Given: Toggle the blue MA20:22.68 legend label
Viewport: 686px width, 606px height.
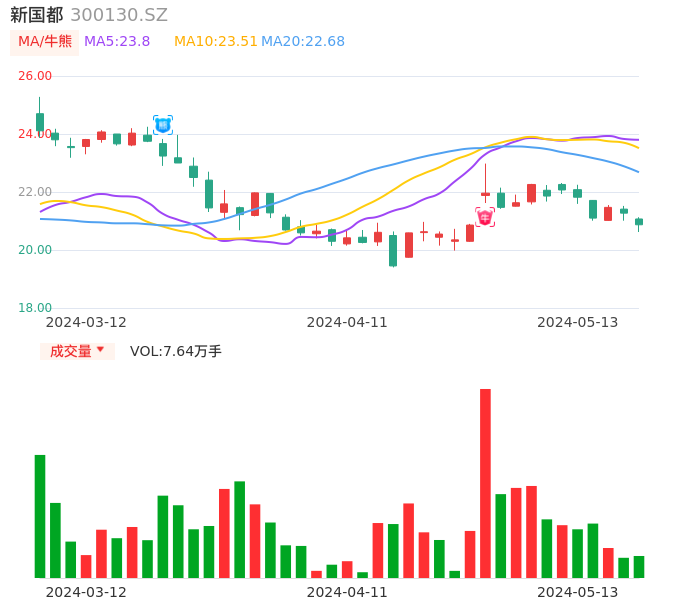Looking at the screenshot, I should click(x=303, y=42).
